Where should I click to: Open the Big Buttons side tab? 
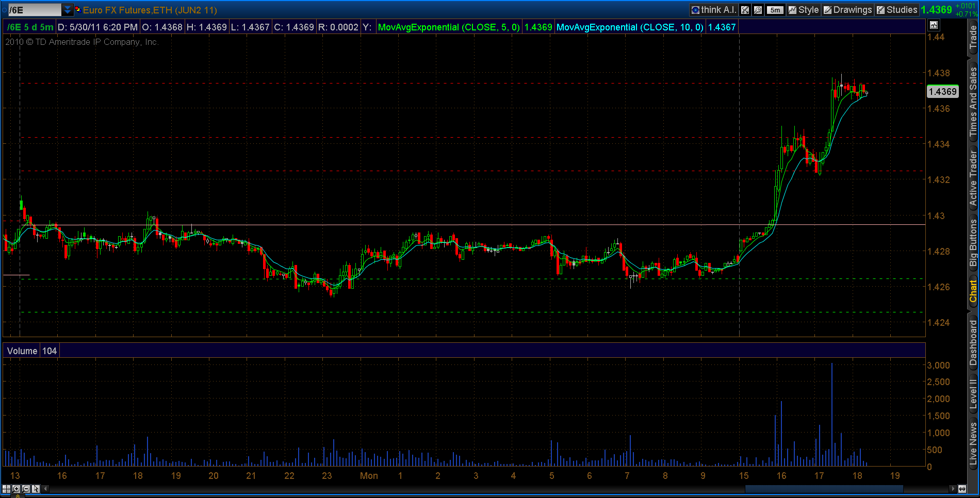click(973, 242)
